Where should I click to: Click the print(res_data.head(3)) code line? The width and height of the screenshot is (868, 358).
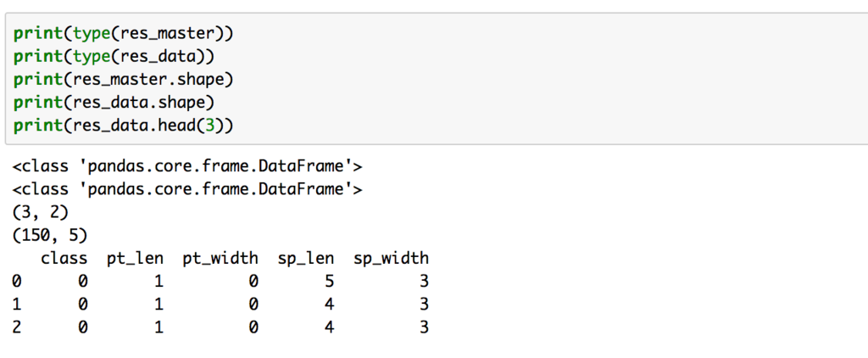tap(123, 124)
